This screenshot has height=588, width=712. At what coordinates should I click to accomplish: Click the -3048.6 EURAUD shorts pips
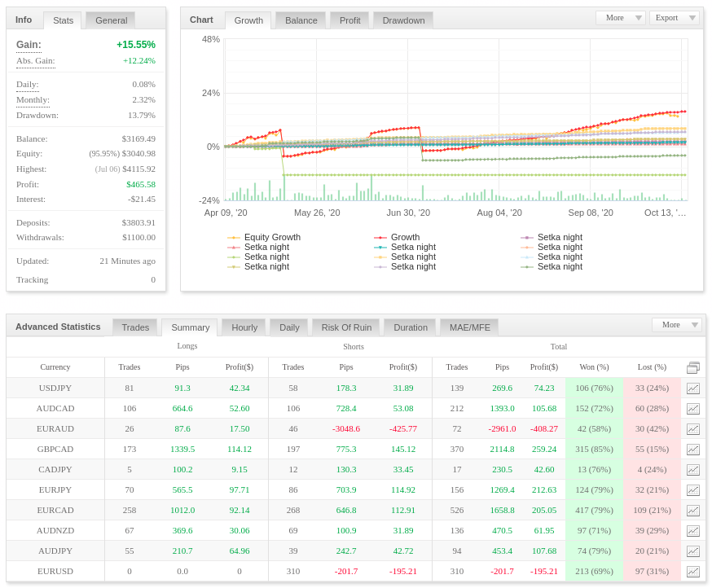pyautogui.click(x=346, y=429)
